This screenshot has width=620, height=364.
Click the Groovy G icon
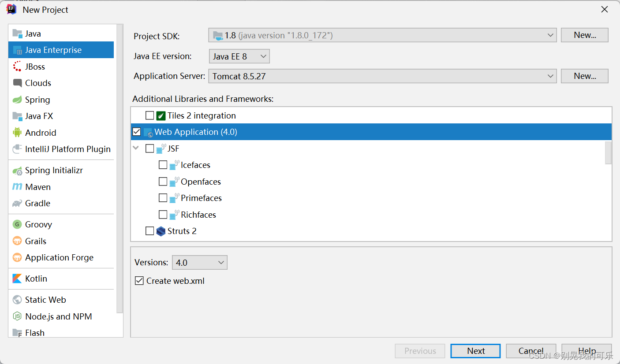pyautogui.click(x=17, y=224)
